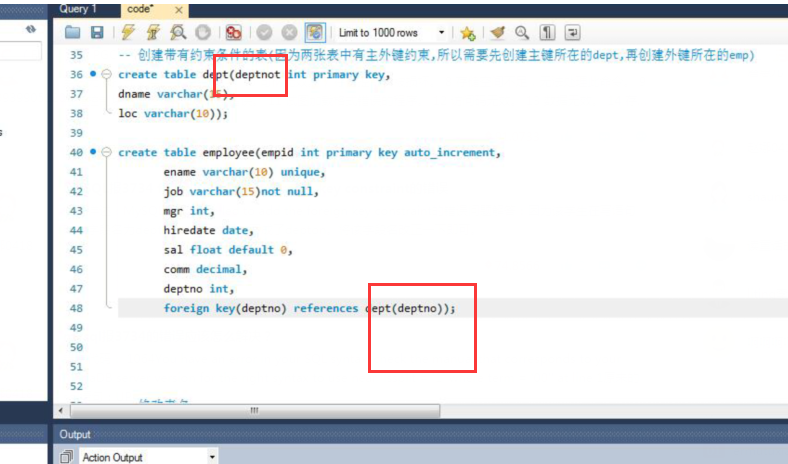Click the 'comm decimal,' line
The image size is (788, 464).
205,269
